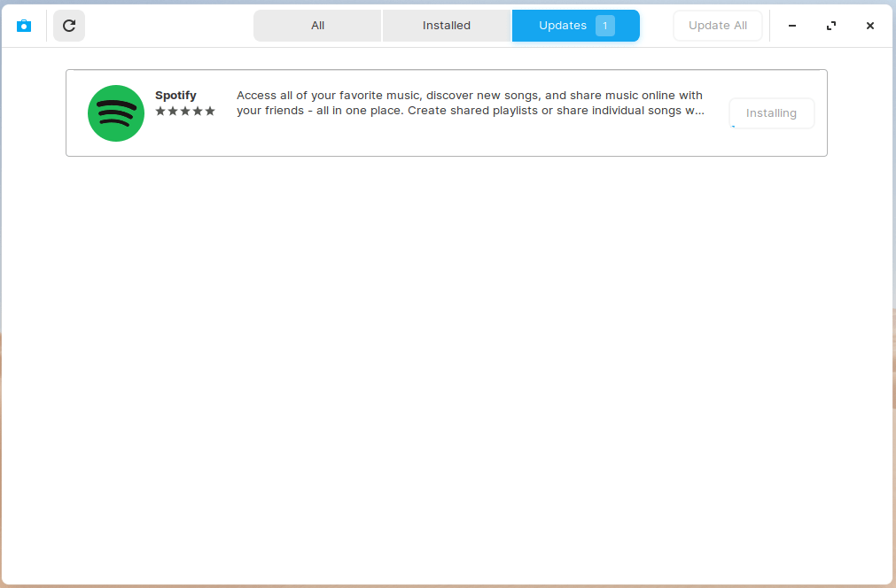Click the Installing button for Spotify
Screen dimensions: 896x588
[771, 113]
